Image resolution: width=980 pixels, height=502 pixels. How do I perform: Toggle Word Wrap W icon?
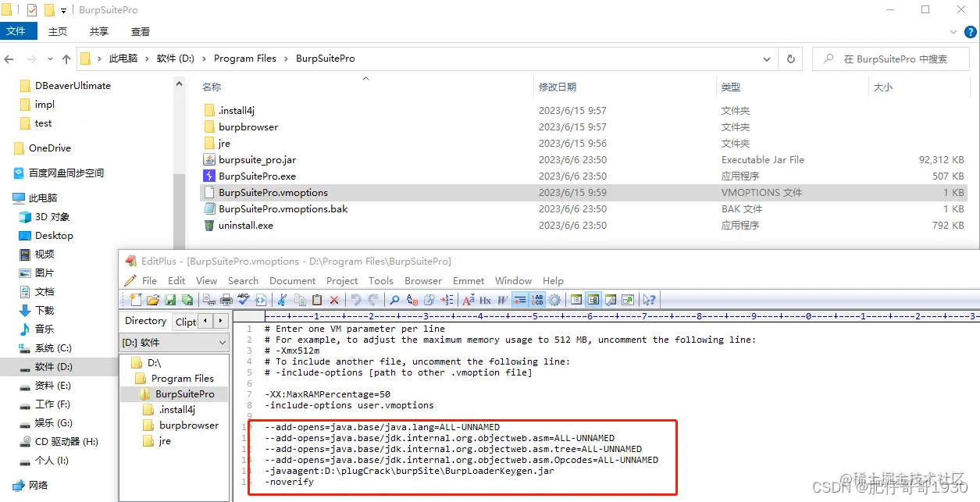pos(502,300)
